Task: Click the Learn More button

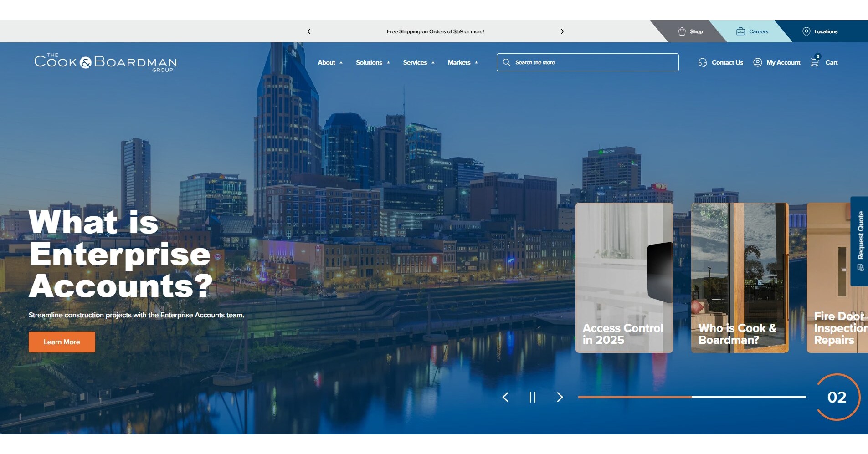Action: 62,342
